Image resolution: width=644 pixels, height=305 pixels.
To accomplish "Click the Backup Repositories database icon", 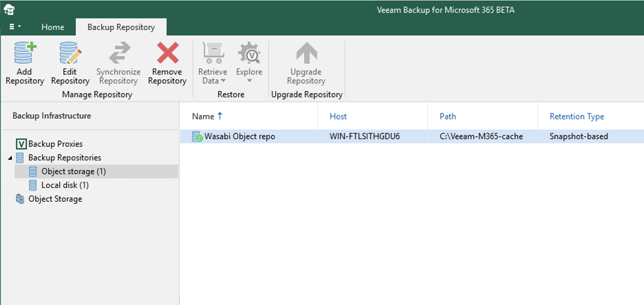I will [x=20, y=158].
